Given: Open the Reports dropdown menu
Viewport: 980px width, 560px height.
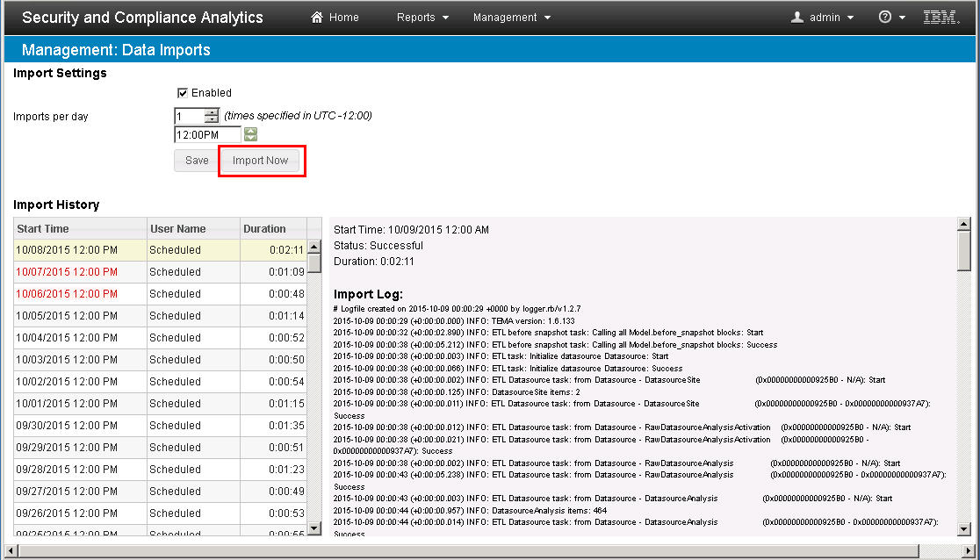Looking at the screenshot, I should pos(422,18).
